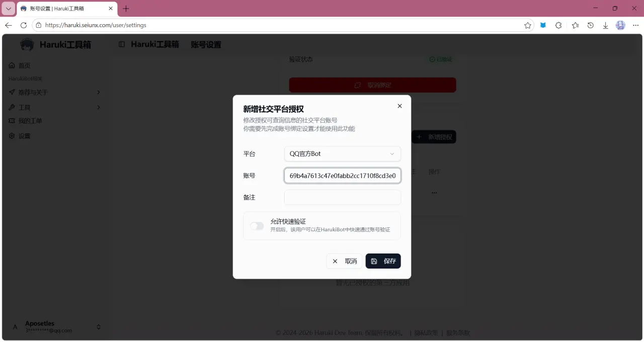Open a new browser tab

click(126, 9)
